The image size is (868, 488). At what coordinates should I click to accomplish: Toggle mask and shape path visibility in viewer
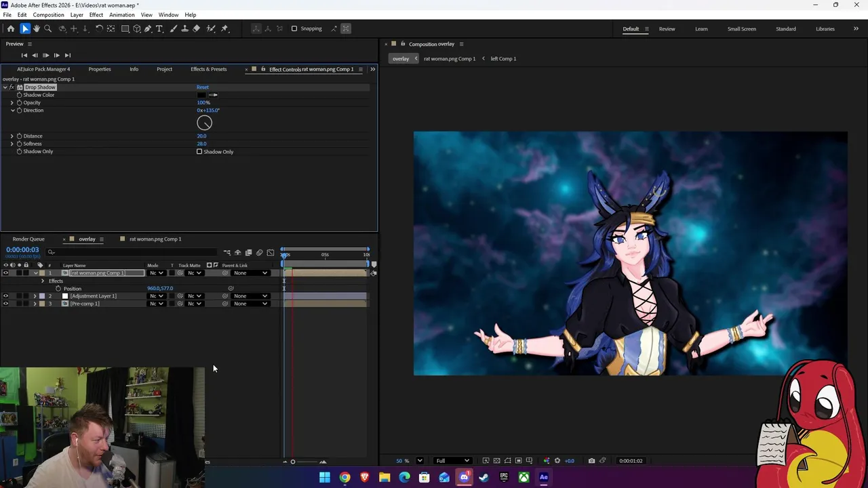[x=507, y=461]
